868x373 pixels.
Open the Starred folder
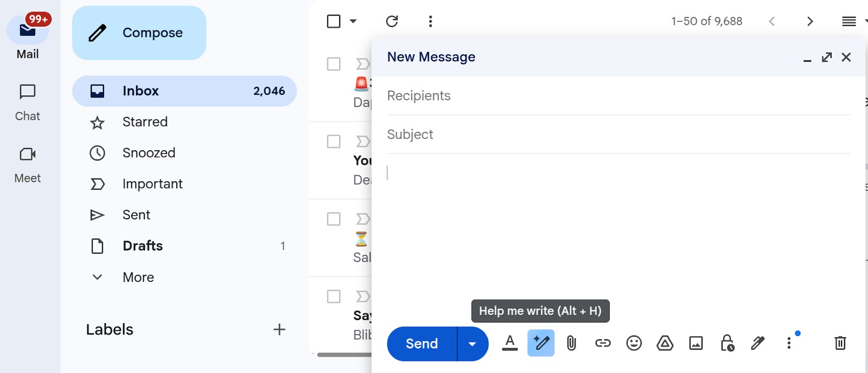click(x=145, y=122)
